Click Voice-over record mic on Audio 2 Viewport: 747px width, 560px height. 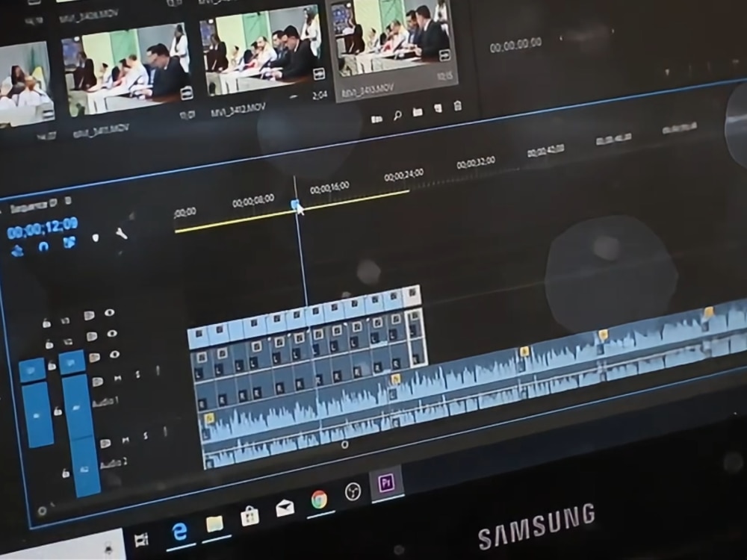point(165,432)
